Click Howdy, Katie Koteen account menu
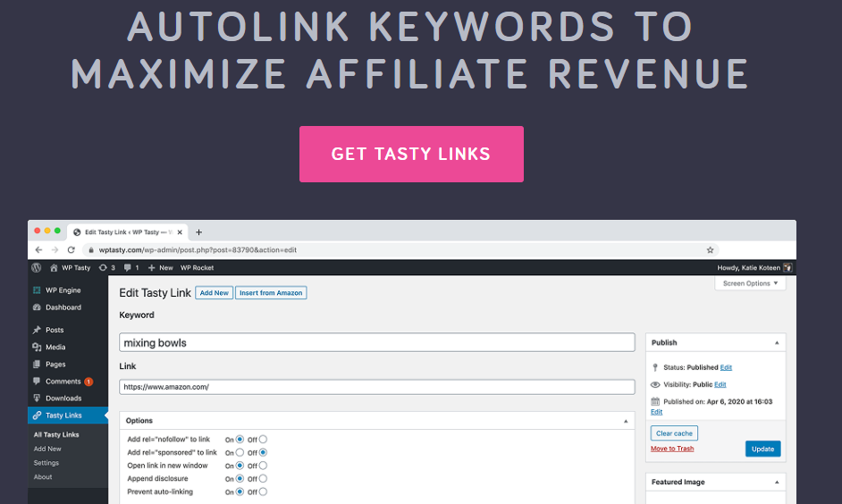The height and width of the screenshot is (504, 842). pos(748,267)
